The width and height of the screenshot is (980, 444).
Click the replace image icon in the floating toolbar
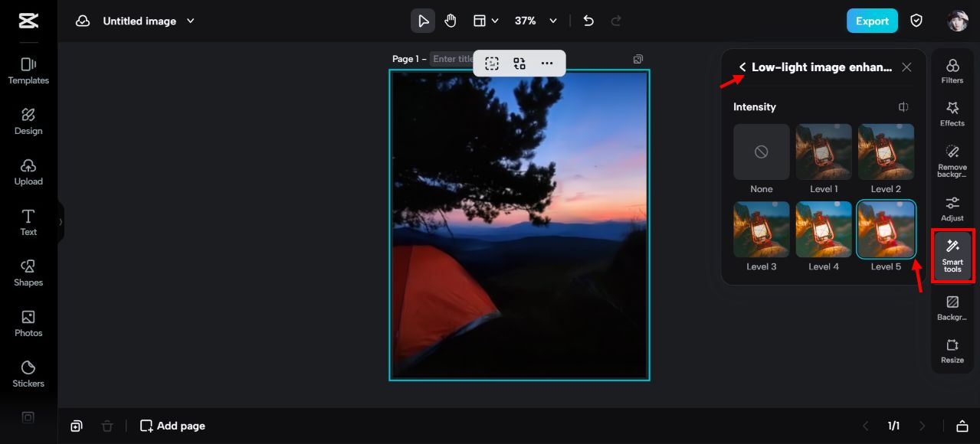tap(519, 64)
